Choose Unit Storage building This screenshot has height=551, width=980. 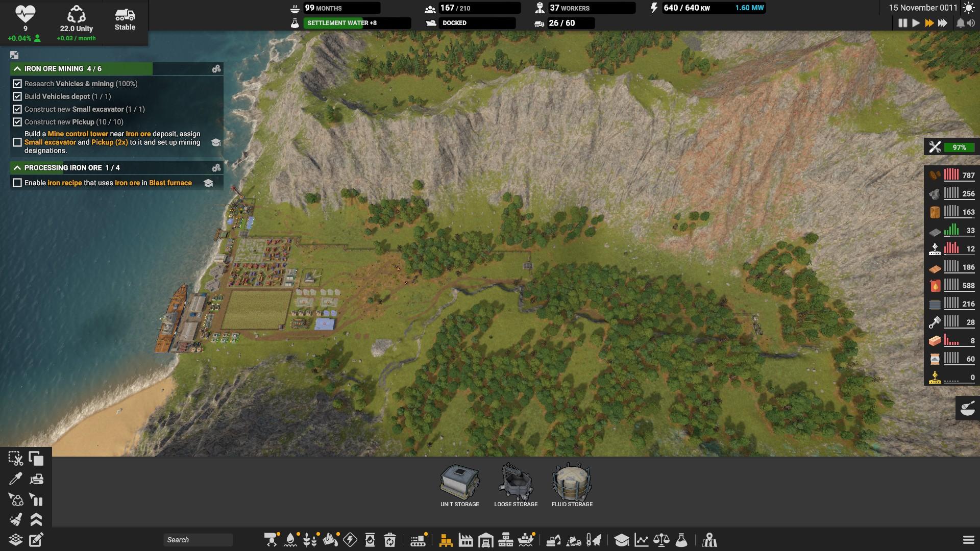click(x=460, y=486)
